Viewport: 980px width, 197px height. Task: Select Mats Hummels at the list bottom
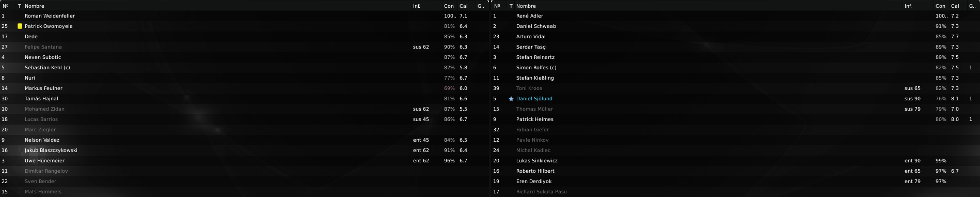[43, 192]
